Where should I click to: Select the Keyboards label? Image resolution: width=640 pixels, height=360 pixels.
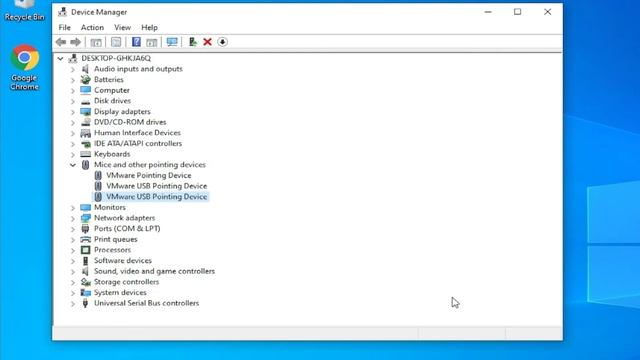112,154
